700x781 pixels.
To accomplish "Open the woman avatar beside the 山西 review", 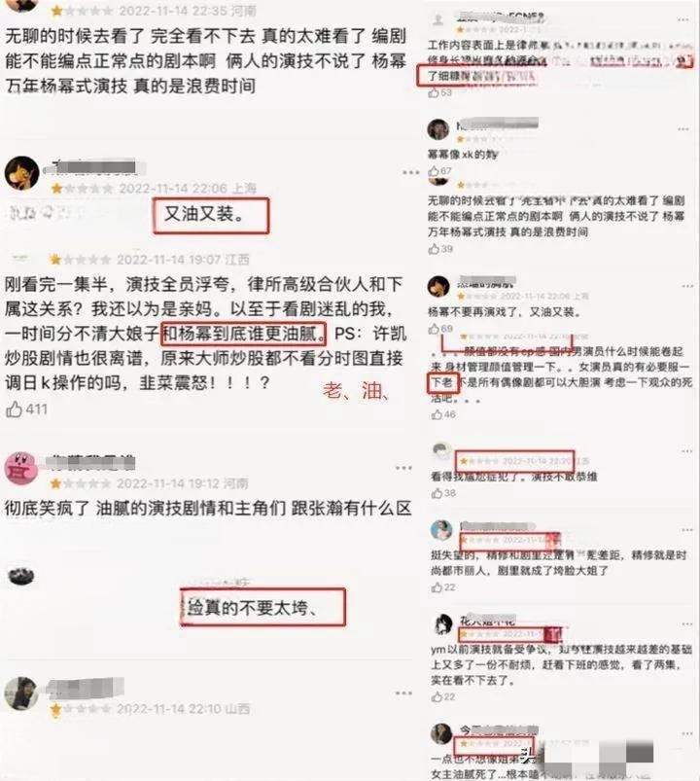I will click(21, 693).
